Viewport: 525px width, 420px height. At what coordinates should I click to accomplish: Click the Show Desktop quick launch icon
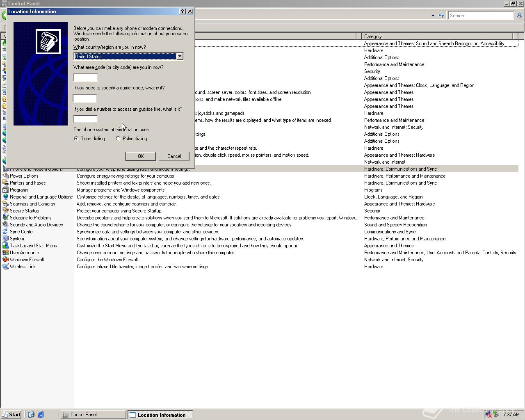click(31, 415)
